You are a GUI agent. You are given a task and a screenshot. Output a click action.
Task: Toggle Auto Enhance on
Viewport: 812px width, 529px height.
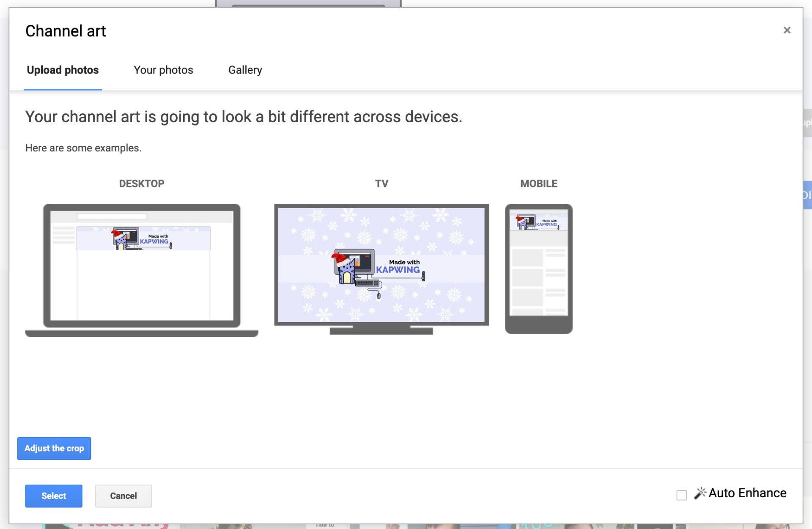680,494
